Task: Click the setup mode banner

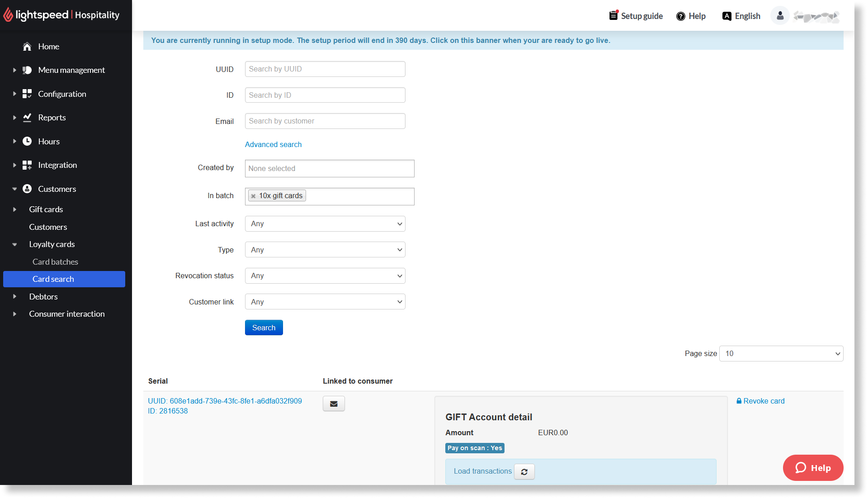Action: tap(493, 40)
